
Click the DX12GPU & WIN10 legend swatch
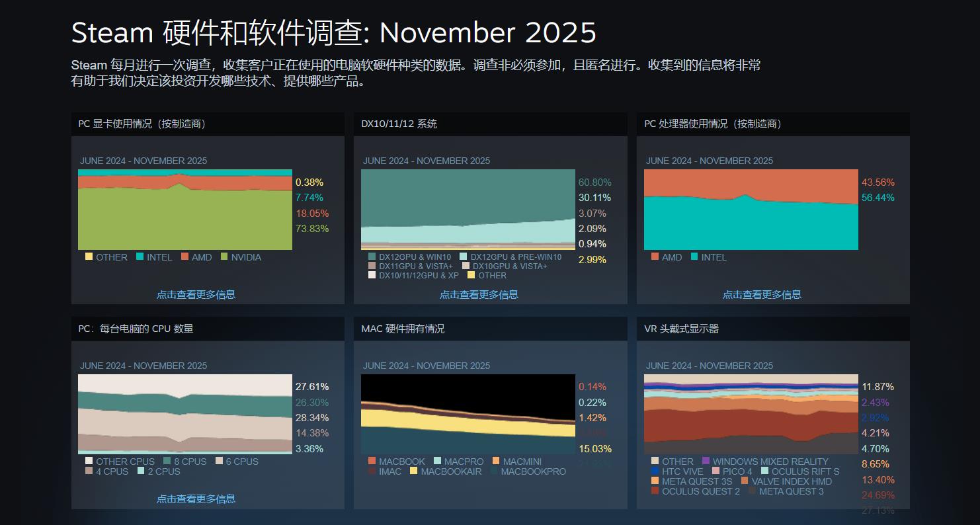click(372, 257)
